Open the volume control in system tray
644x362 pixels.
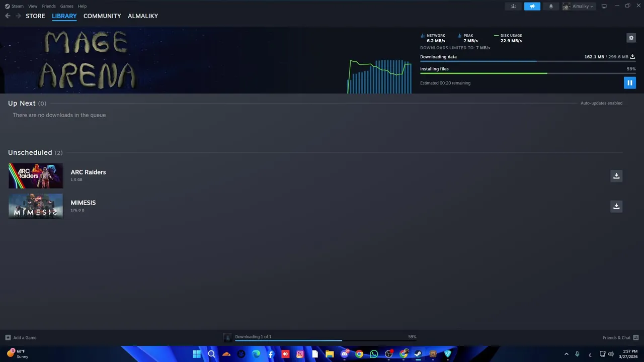click(x=611, y=354)
